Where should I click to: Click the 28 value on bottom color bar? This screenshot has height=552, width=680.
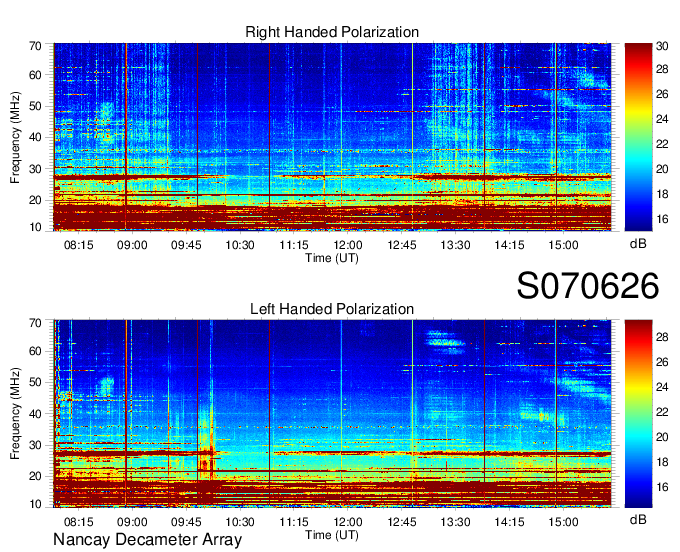tap(662, 337)
